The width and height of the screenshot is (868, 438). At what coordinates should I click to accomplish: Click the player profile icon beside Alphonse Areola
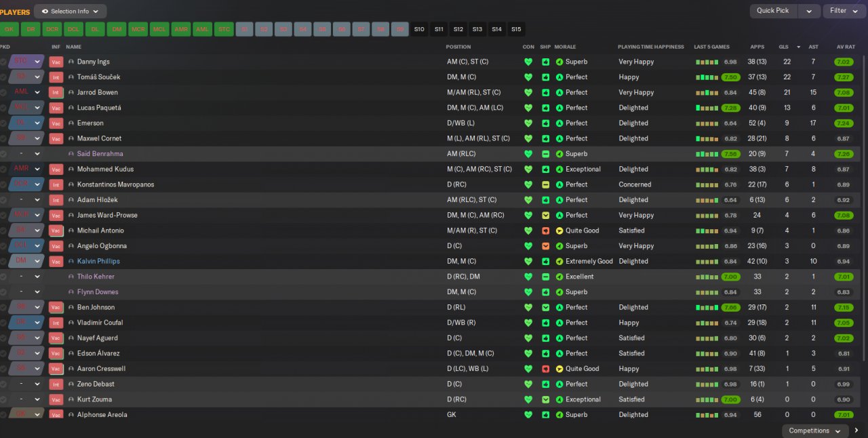(x=71, y=414)
